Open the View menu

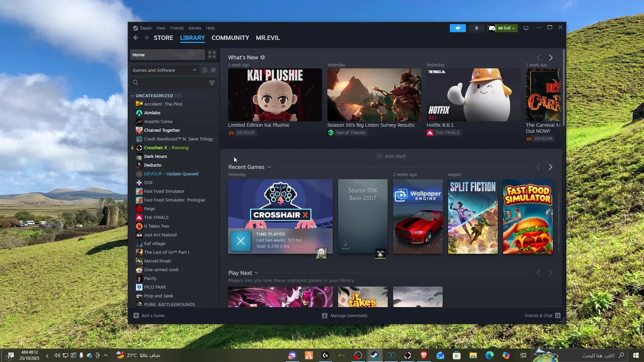click(160, 28)
